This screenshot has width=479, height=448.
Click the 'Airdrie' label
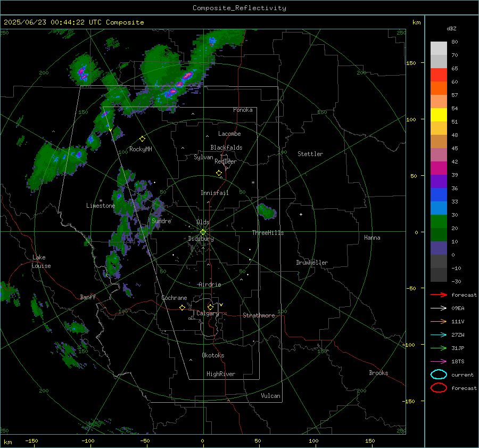[210, 284]
